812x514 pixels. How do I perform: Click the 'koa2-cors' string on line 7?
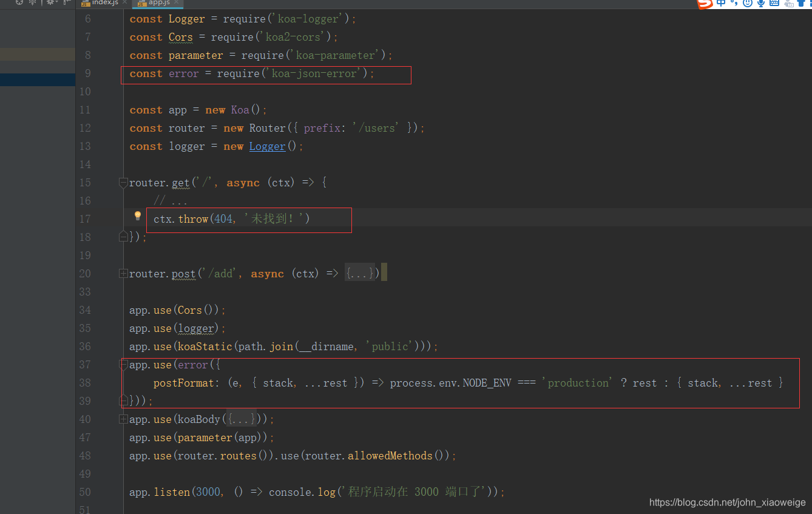point(296,37)
